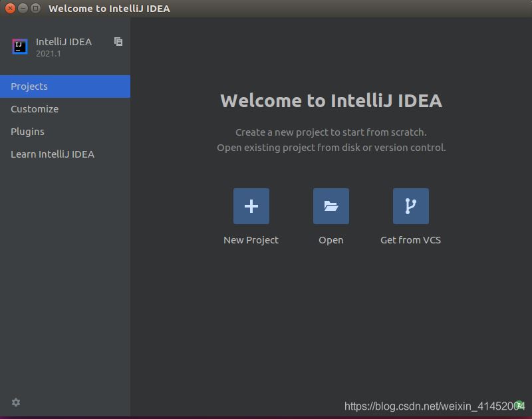Click the Get from VCS branch icon

410,206
